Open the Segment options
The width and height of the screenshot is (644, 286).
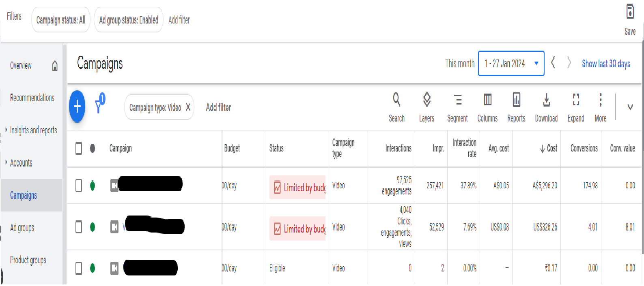(x=457, y=107)
